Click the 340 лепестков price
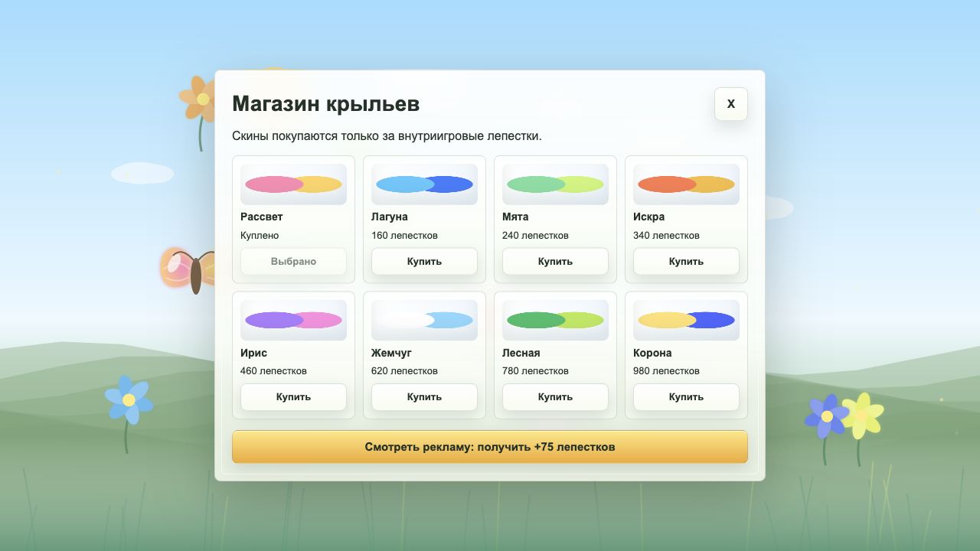The height and width of the screenshot is (551, 980). coord(666,235)
